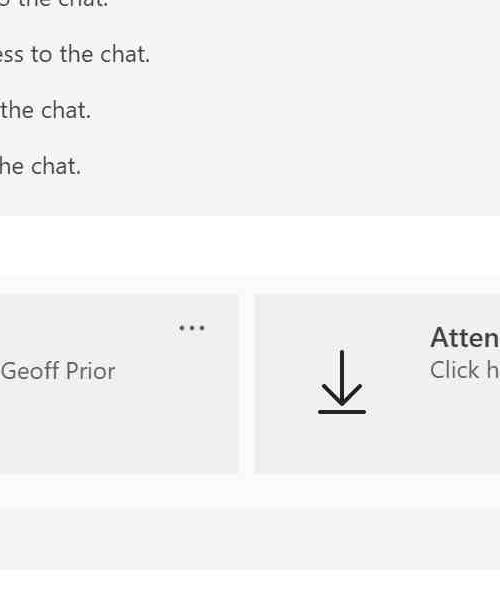This screenshot has height=589, width=500.
Task: Click the gray strip beneath the cards
Action: click(250, 538)
